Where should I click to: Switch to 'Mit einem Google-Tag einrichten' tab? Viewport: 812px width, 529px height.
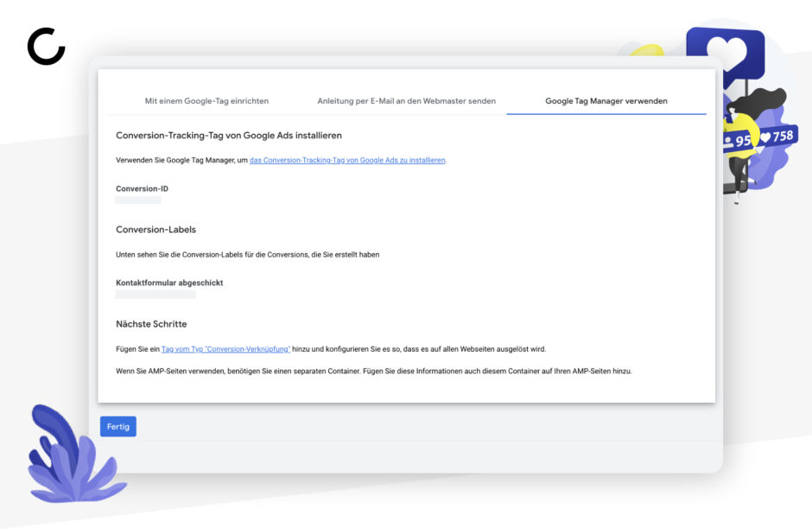(206, 101)
